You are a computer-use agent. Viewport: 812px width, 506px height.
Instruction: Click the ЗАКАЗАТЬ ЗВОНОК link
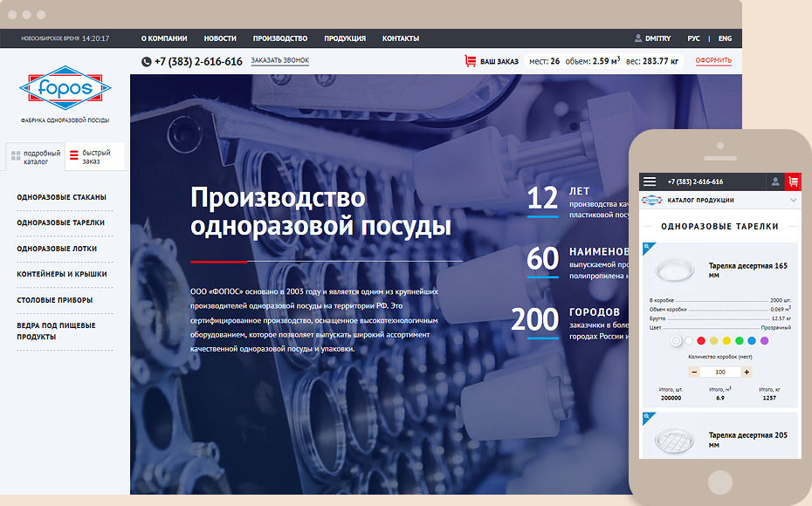pos(279,61)
